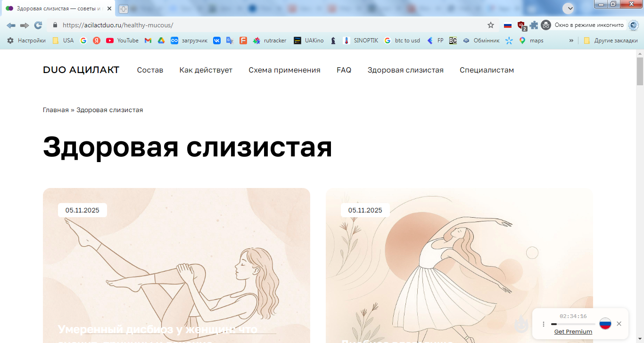Screen dimensions: 644x343
Task: Close the VPN timer widget
Action: 619,324
